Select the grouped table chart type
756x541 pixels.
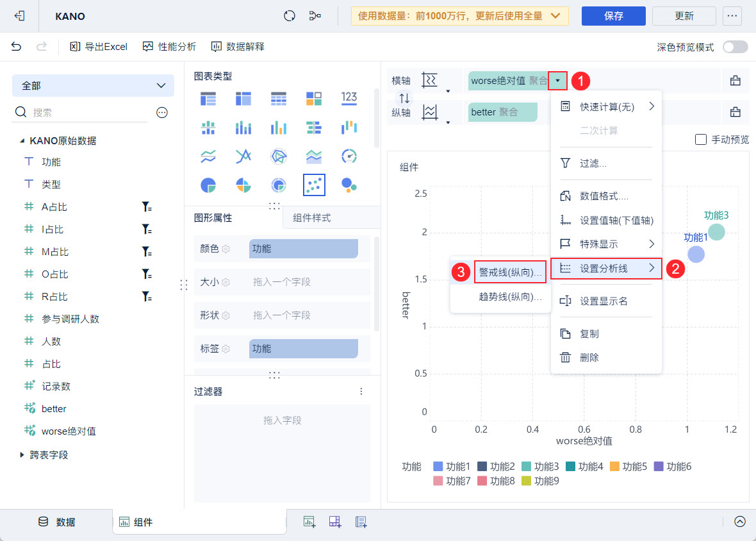tap(208, 98)
